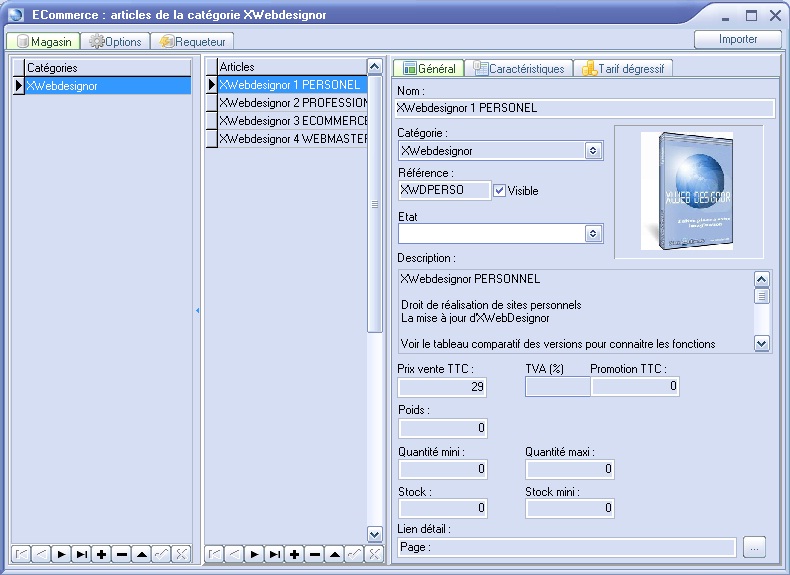Open the Tarif dégressif tab
The width and height of the screenshot is (790, 575).
(623, 68)
